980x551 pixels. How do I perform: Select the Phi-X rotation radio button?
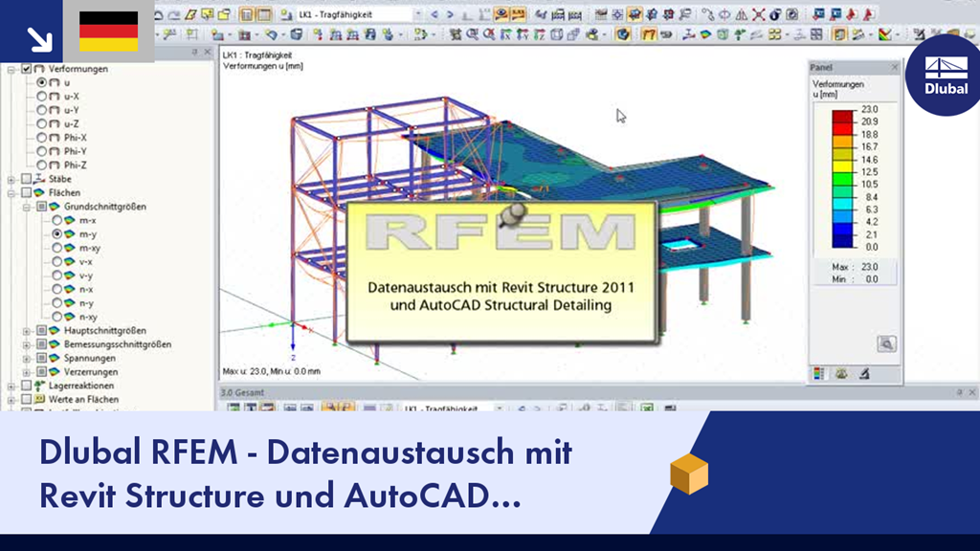coord(41,138)
